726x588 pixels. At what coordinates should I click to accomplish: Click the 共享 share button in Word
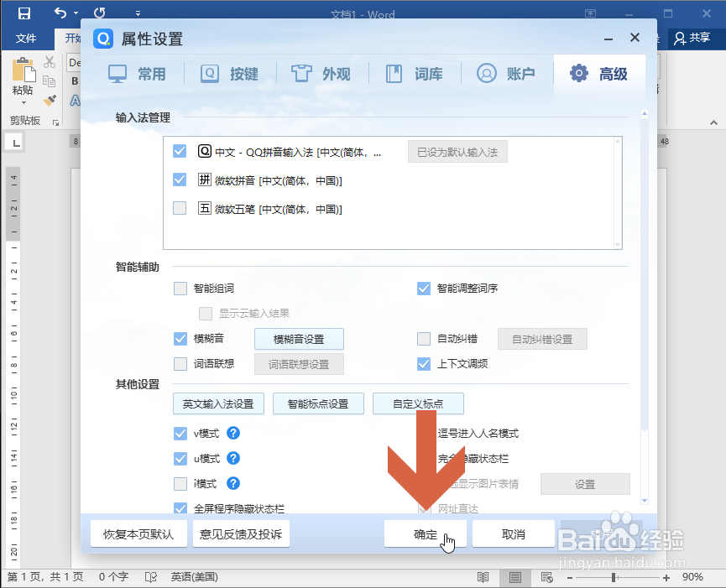[692, 38]
